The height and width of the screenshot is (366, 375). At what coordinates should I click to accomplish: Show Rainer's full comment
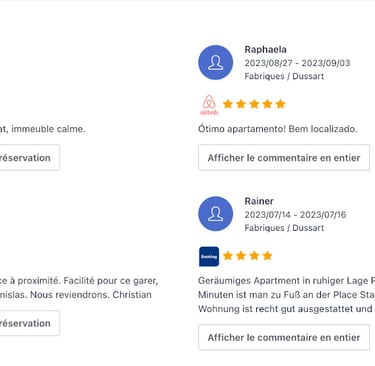point(284,337)
